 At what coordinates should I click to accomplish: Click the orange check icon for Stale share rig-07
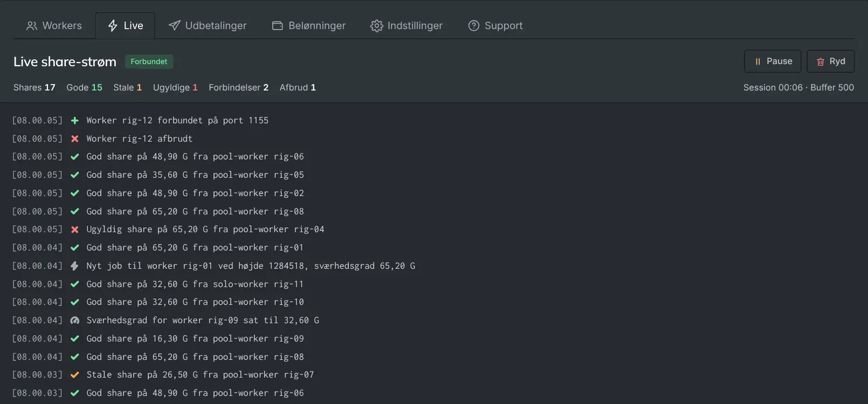pyautogui.click(x=75, y=375)
